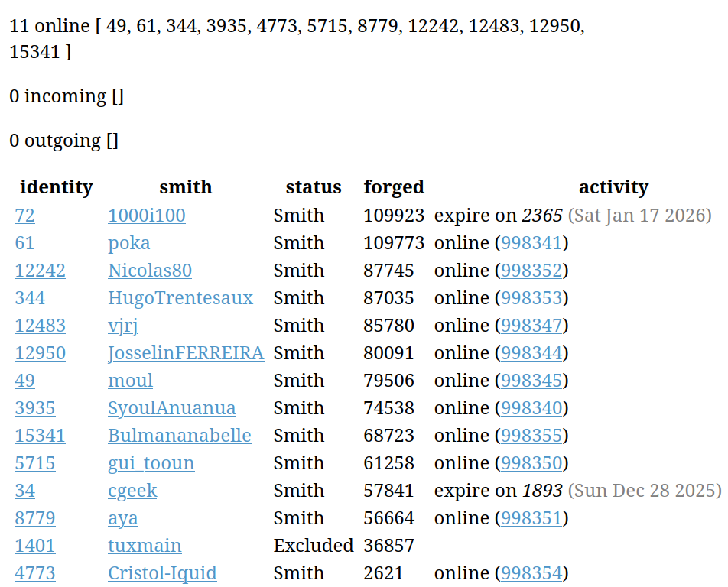Screen dimensions: 728x587
Task: Open block link 998344
Action: (x=531, y=353)
